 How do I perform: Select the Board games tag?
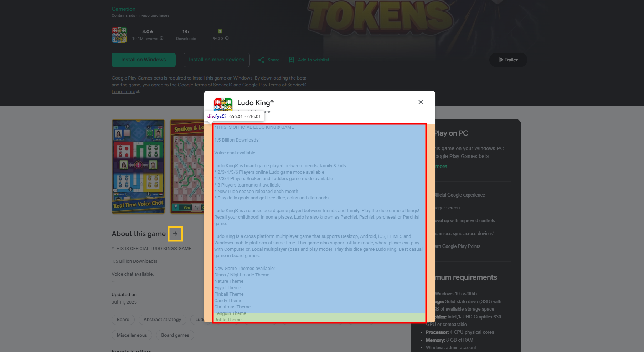[x=175, y=335]
